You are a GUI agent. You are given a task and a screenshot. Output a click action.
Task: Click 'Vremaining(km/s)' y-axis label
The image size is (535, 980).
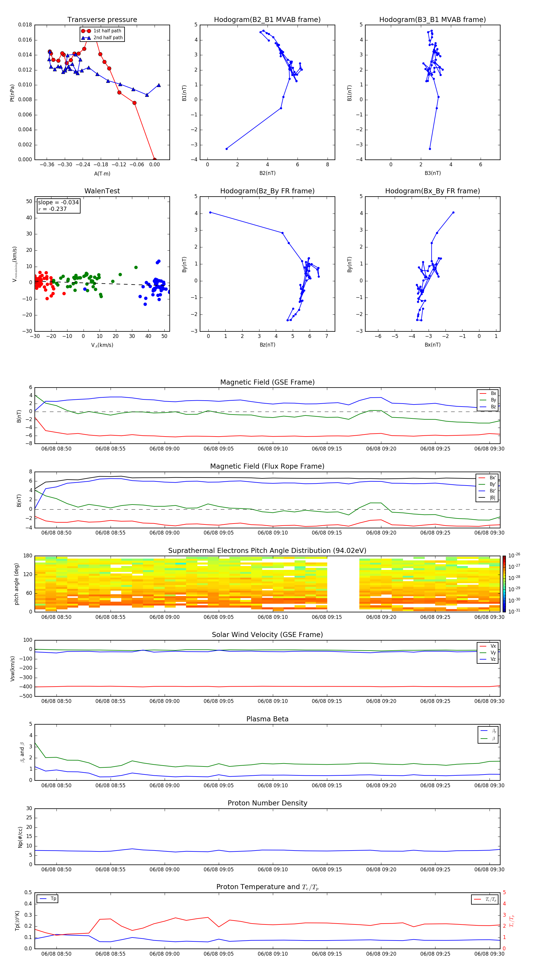tap(15, 264)
